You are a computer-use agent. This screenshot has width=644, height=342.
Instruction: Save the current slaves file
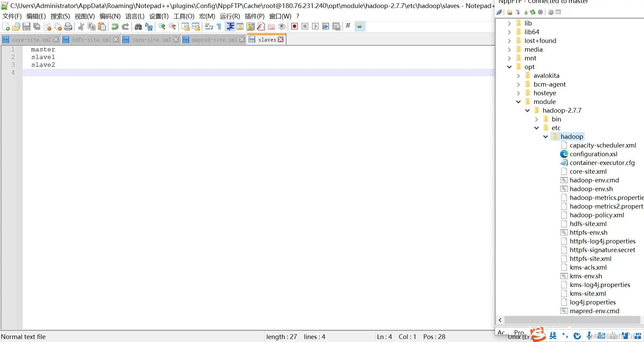tap(26, 26)
